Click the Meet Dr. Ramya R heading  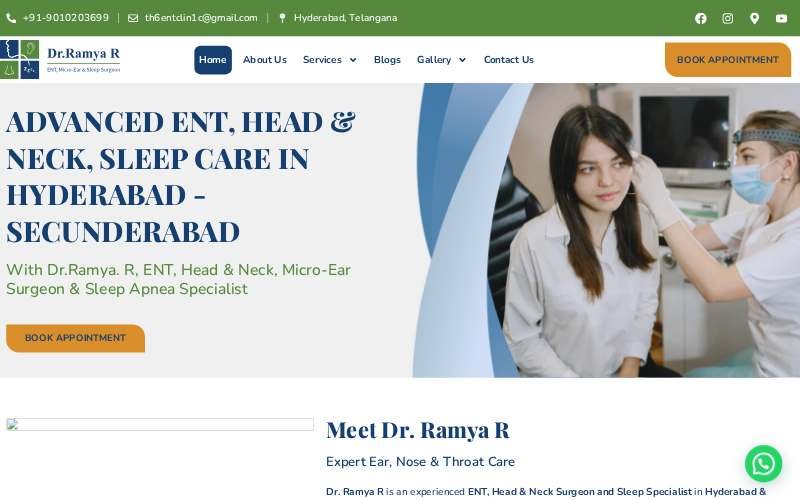[417, 430]
